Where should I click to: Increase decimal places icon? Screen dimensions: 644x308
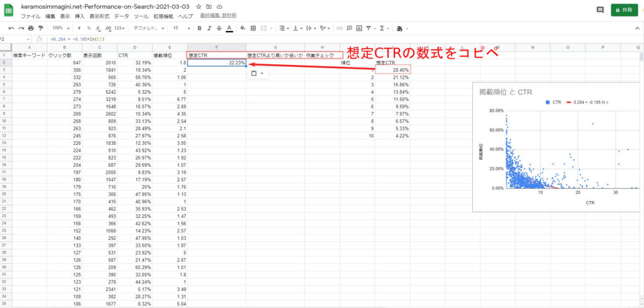[108, 28]
